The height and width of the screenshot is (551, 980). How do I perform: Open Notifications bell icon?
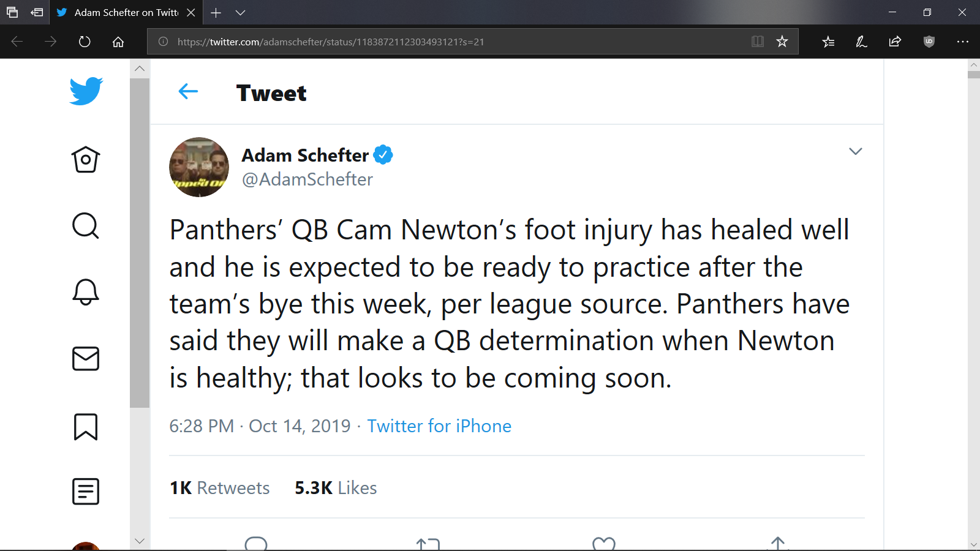click(x=86, y=292)
